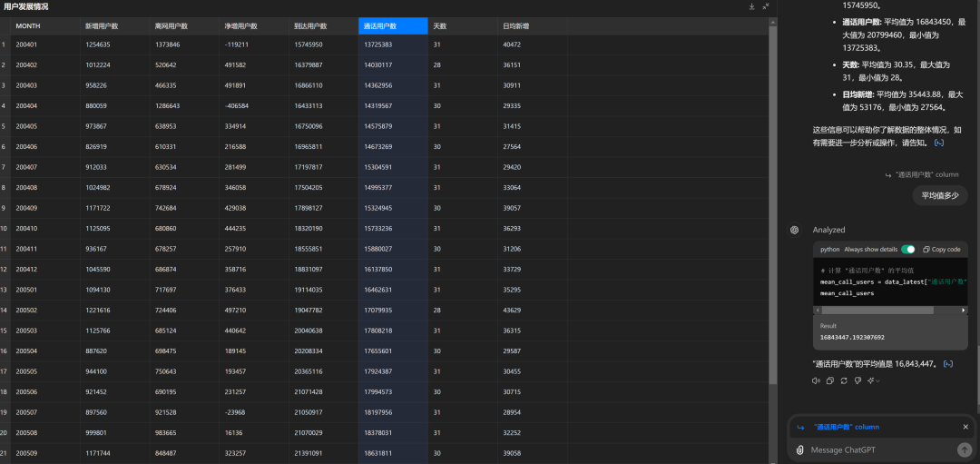Select the 新增用户数 column header
Image resolution: width=980 pixels, height=464 pixels.
114,25
